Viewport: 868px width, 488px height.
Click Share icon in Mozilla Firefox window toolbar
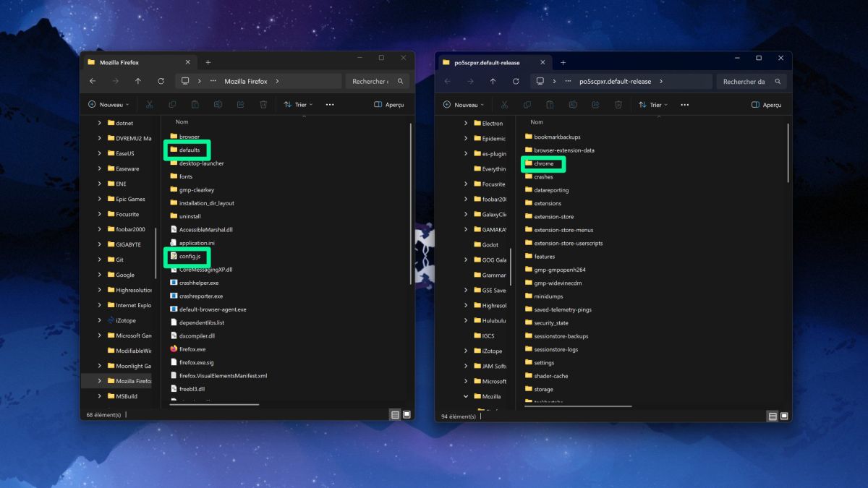(241, 105)
